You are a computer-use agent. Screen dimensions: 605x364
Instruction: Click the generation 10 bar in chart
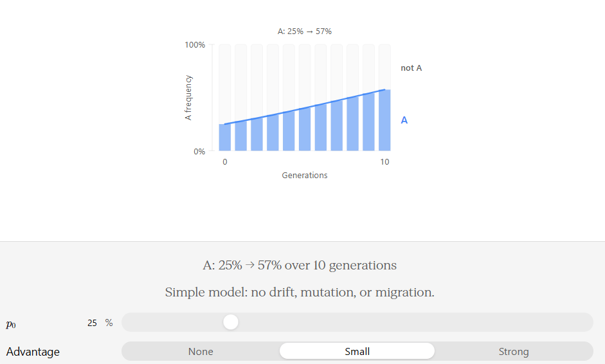tap(384, 120)
